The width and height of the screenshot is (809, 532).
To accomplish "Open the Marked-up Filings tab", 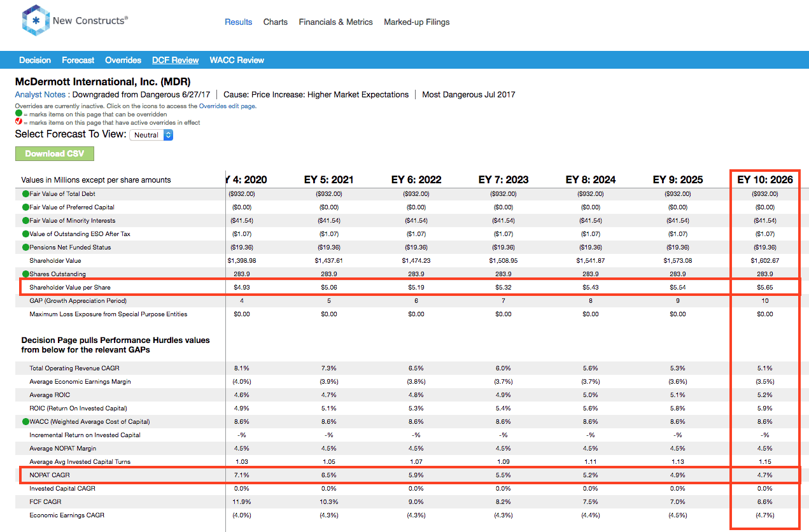I will pos(417,22).
